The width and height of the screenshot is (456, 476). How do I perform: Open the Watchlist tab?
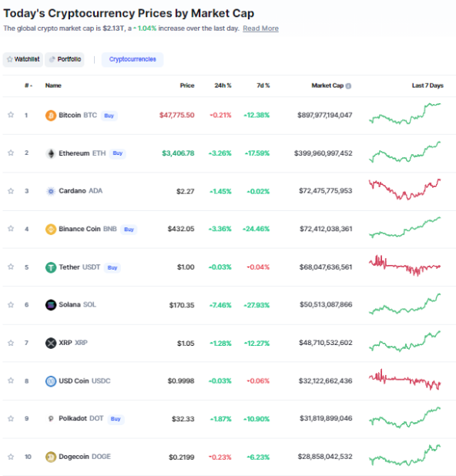point(23,59)
